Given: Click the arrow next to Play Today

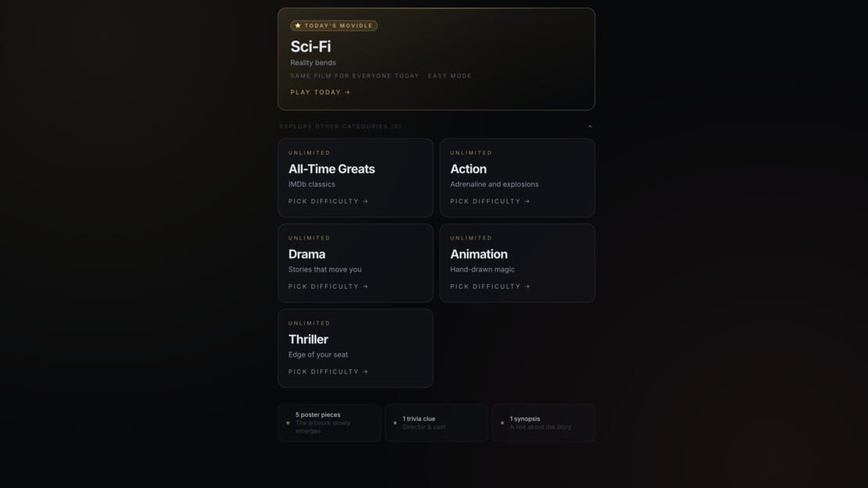Looking at the screenshot, I should 348,92.
